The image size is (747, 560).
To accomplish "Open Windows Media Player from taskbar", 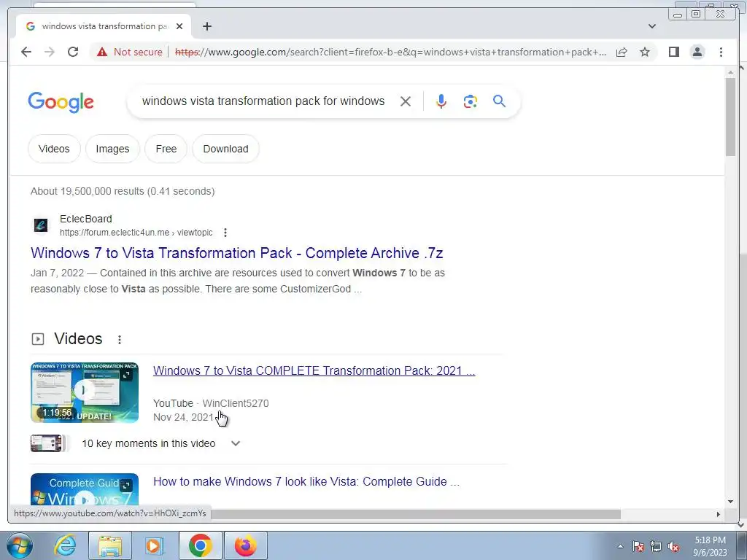I will point(154,545).
